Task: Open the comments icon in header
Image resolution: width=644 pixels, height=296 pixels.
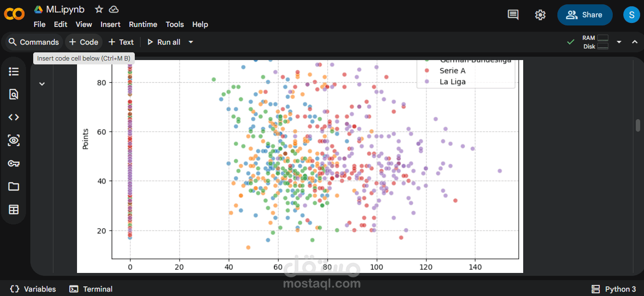Action: [513, 15]
